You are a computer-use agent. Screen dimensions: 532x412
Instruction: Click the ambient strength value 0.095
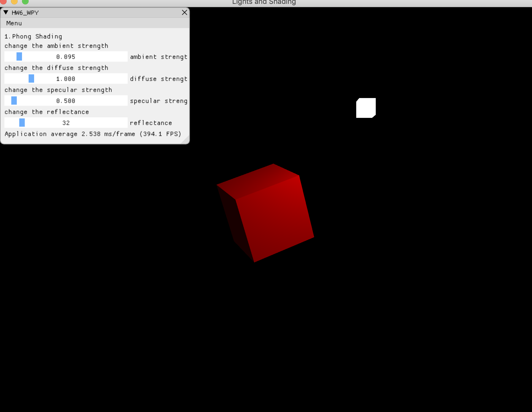pyautogui.click(x=66, y=57)
